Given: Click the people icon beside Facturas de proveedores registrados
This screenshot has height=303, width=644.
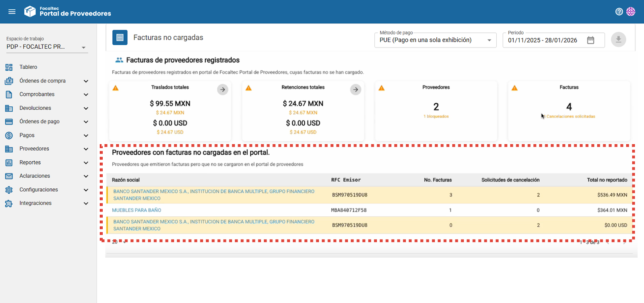Looking at the screenshot, I should pyautogui.click(x=119, y=60).
